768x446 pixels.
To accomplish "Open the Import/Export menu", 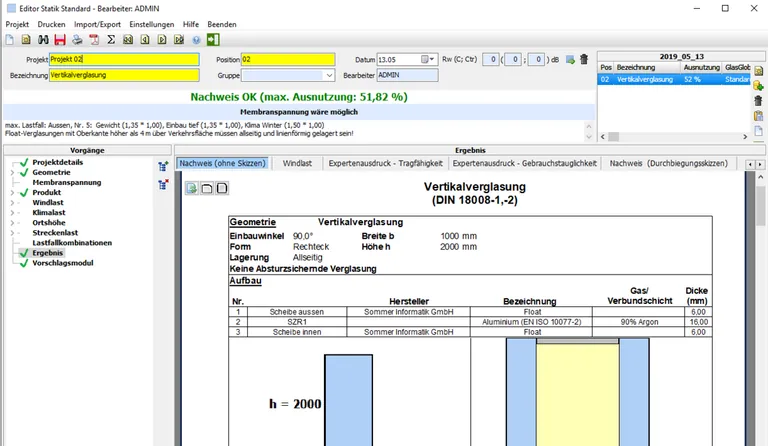I will coord(99,24).
